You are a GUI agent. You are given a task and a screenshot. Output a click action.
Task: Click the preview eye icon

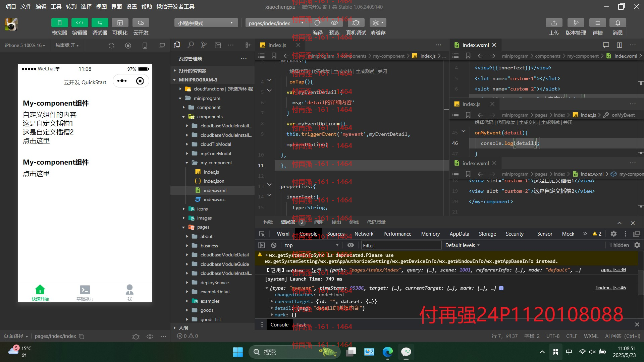point(334,23)
